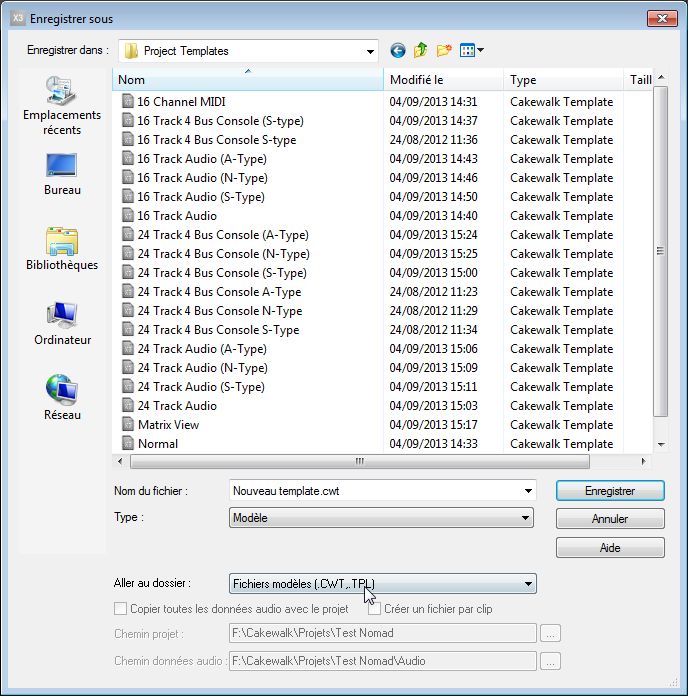Screen dimensions: 688x696
Task: Click file icon of 16 Channel MIDI
Action: tap(127, 101)
